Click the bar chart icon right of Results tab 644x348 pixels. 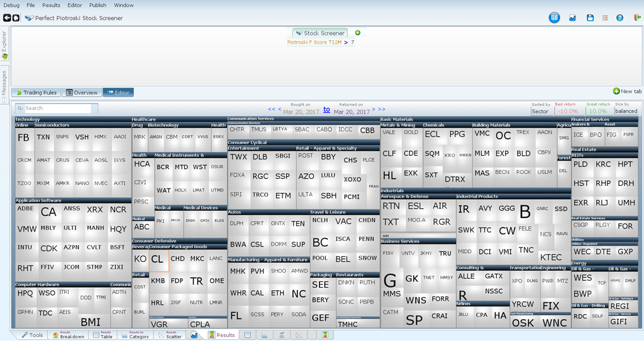[x=265, y=335]
